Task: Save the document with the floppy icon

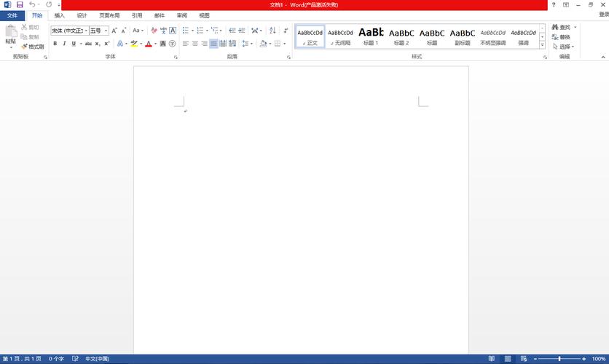Action: point(20,4)
